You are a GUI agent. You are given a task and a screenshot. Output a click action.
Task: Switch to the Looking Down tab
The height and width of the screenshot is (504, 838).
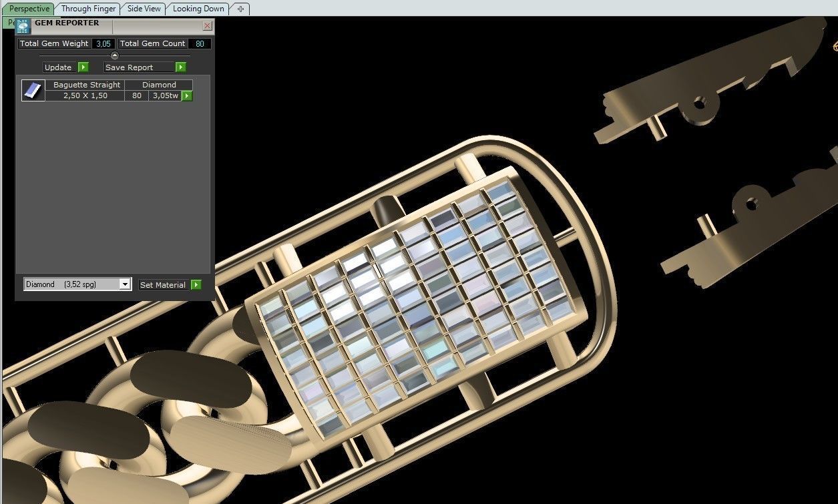198,9
